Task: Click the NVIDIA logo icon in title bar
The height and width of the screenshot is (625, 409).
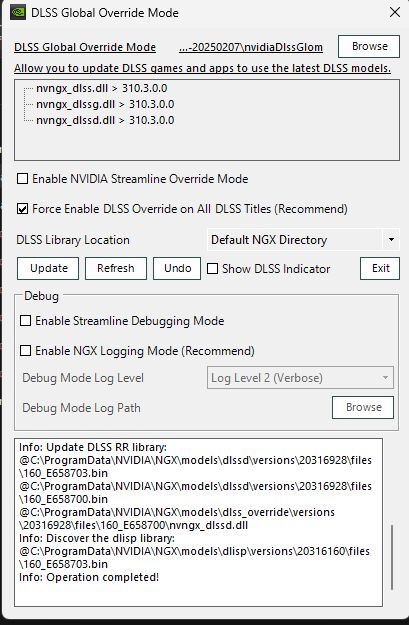Action: [18, 12]
